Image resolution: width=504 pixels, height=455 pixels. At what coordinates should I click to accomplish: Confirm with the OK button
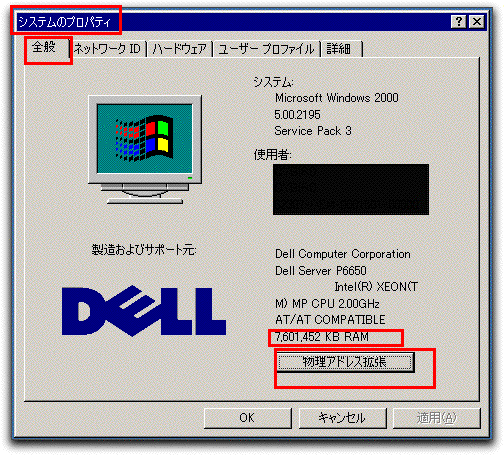coord(247,418)
